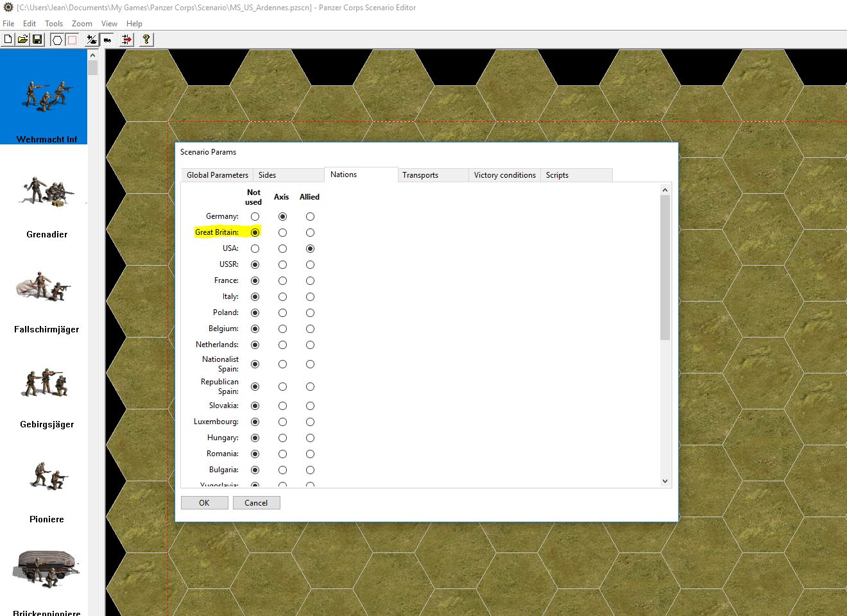This screenshot has height=616, width=847.
Task: Set Nationalist Spain to Axis
Action: point(282,364)
